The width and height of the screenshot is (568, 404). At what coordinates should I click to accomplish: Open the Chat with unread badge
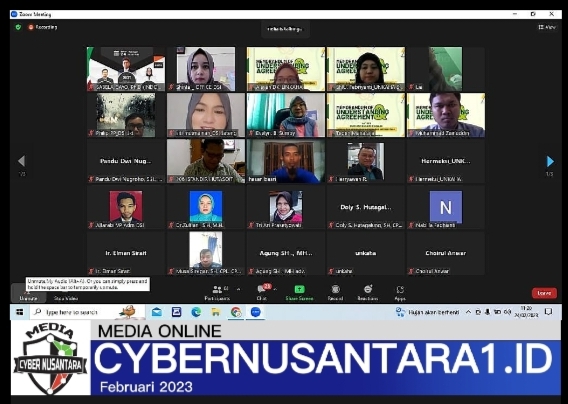pos(262,293)
